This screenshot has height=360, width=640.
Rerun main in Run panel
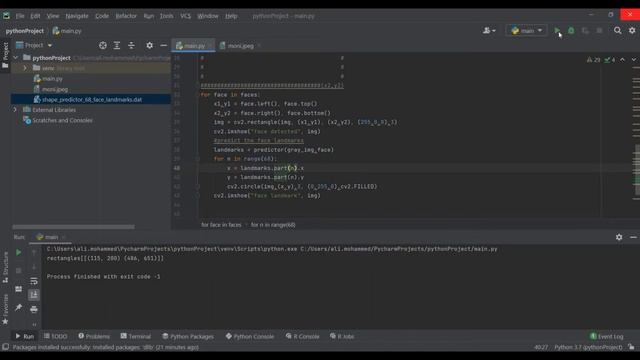pyautogui.click(x=18, y=253)
